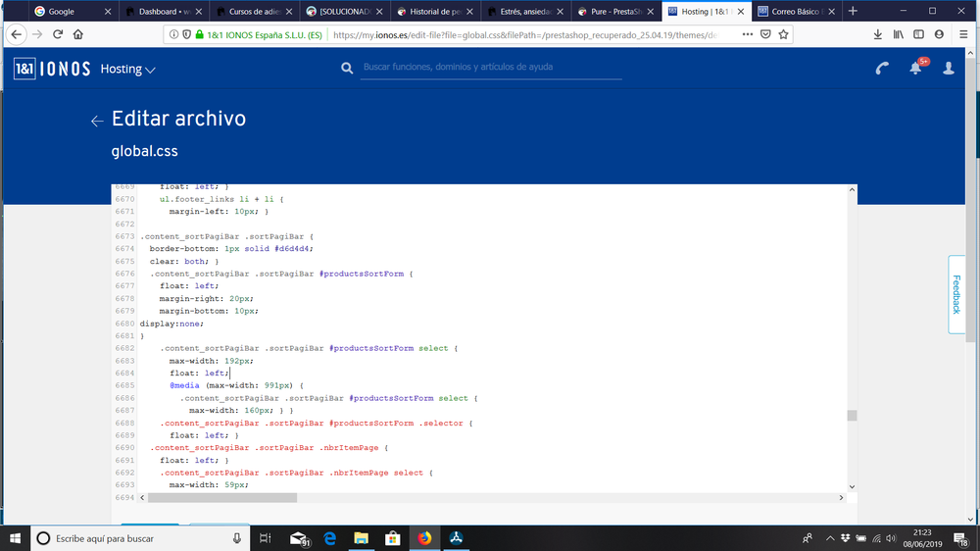Bookmark this page with star icon
This screenshot has height=551, width=980.
point(783,34)
